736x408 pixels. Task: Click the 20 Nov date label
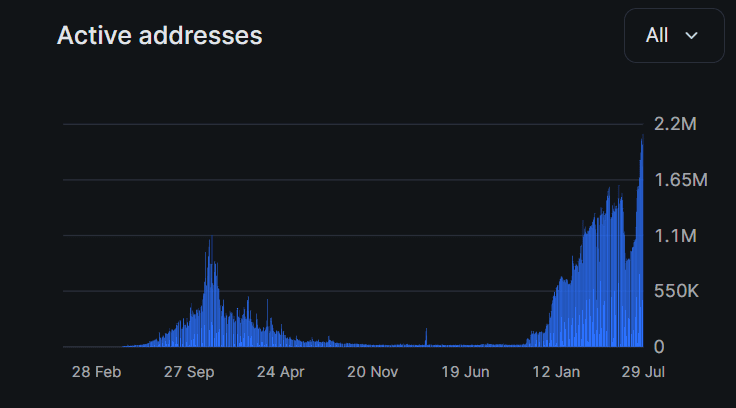[x=373, y=372]
